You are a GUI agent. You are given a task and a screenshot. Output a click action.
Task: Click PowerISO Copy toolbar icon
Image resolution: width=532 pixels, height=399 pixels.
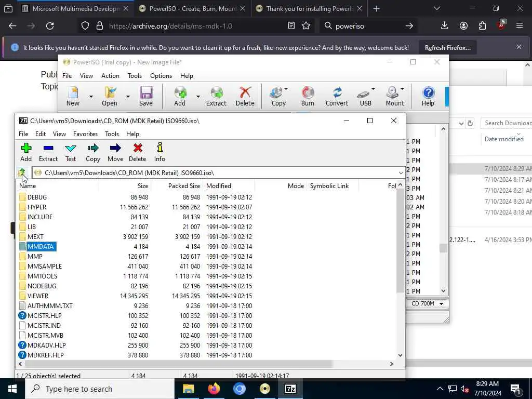tap(278, 96)
